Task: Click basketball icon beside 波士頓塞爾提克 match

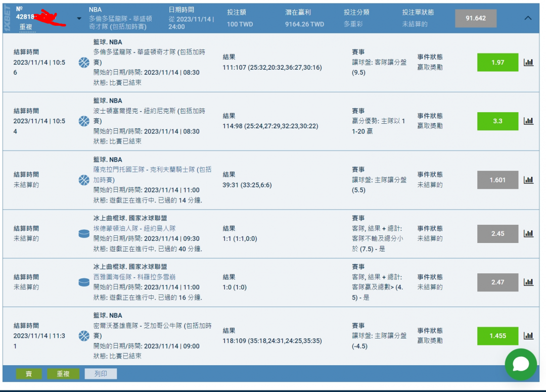Action: (x=84, y=121)
